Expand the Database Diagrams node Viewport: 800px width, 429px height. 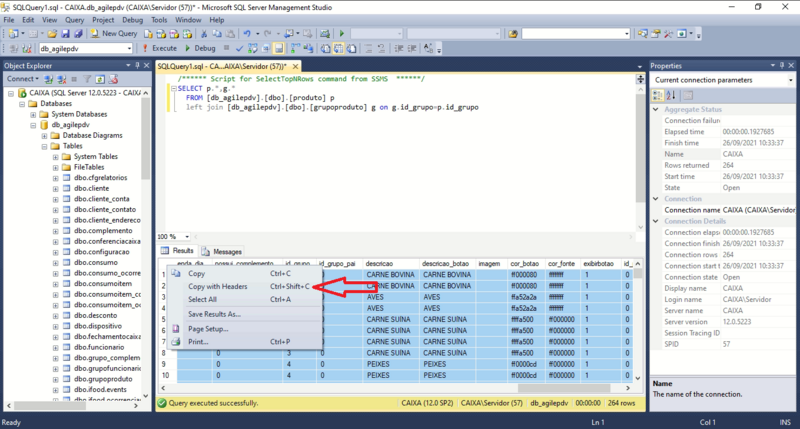44,136
